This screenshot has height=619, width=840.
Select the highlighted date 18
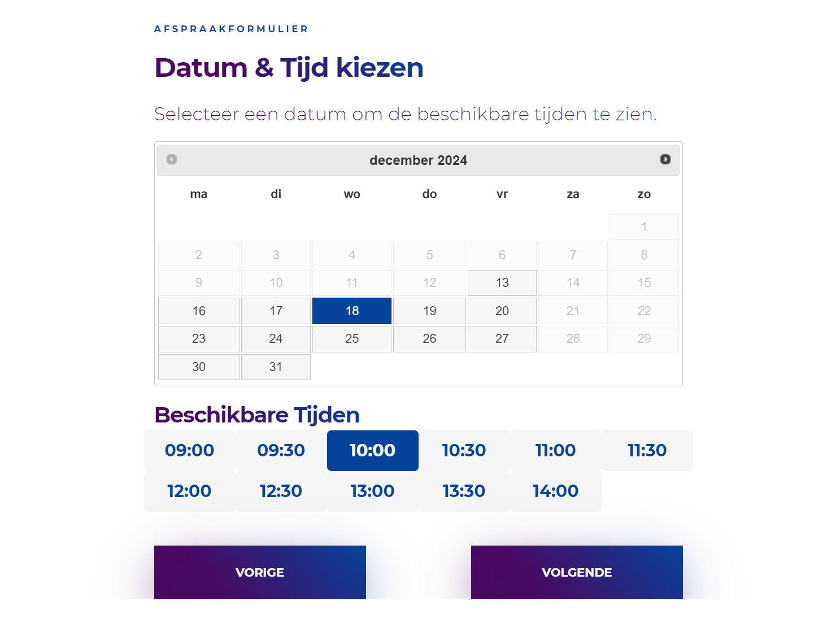click(x=352, y=311)
